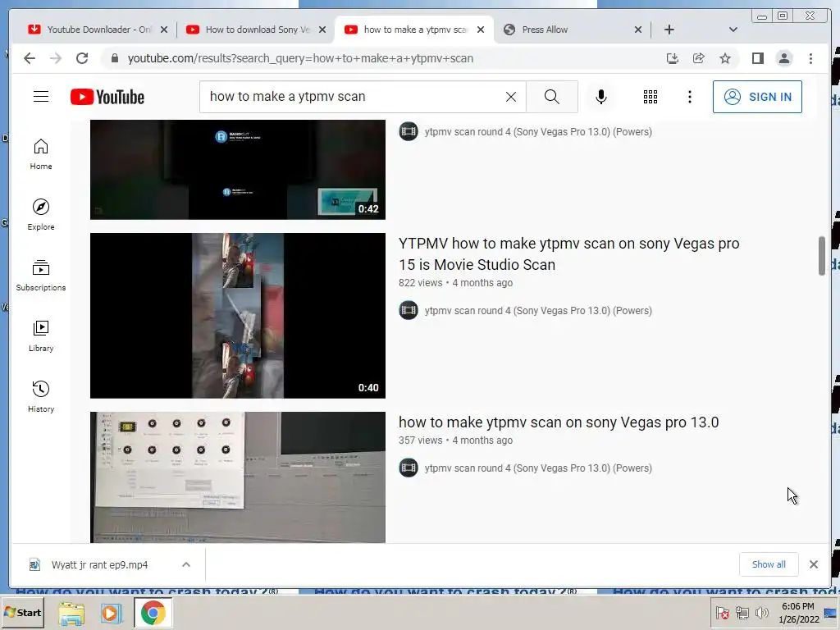
Task: Click the volume tray icon
Action: [761, 612]
